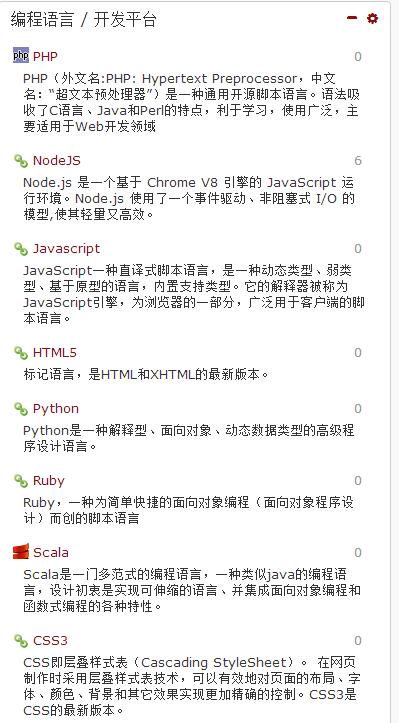
Task: Open the Javascript forum link
Action: [66, 249]
